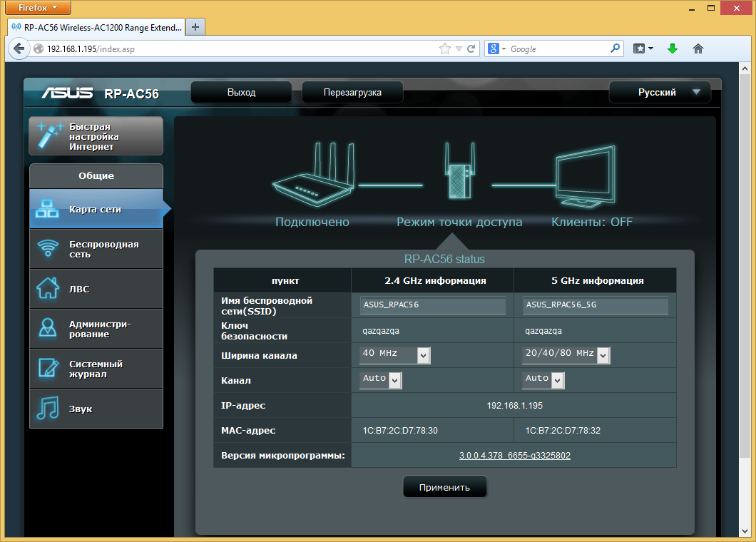Open the Русский language dropdown
Viewport: 756px width, 542px height.
click(660, 92)
